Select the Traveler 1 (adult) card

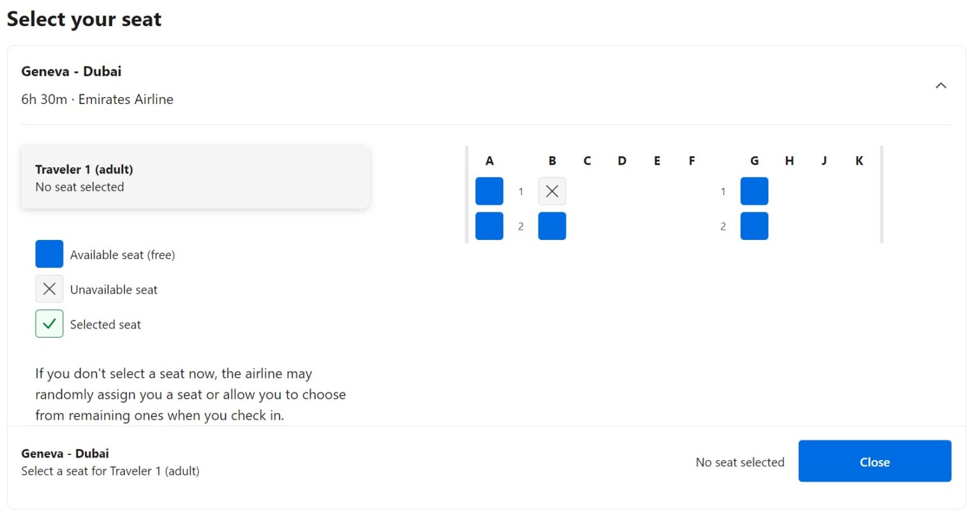click(195, 177)
